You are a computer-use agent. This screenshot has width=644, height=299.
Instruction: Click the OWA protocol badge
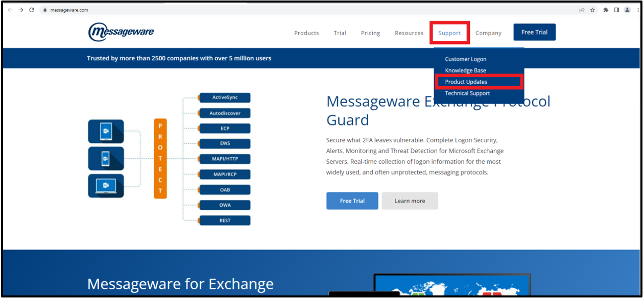pyautogui.click(x=225, y=205)
